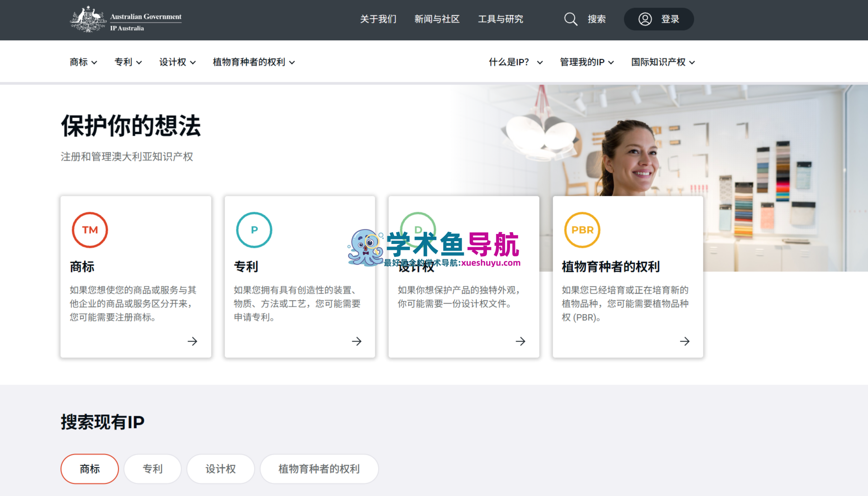Expand the 专利 navigation dropdown
This screenshot has width=868, height=496.
[128, 62]
